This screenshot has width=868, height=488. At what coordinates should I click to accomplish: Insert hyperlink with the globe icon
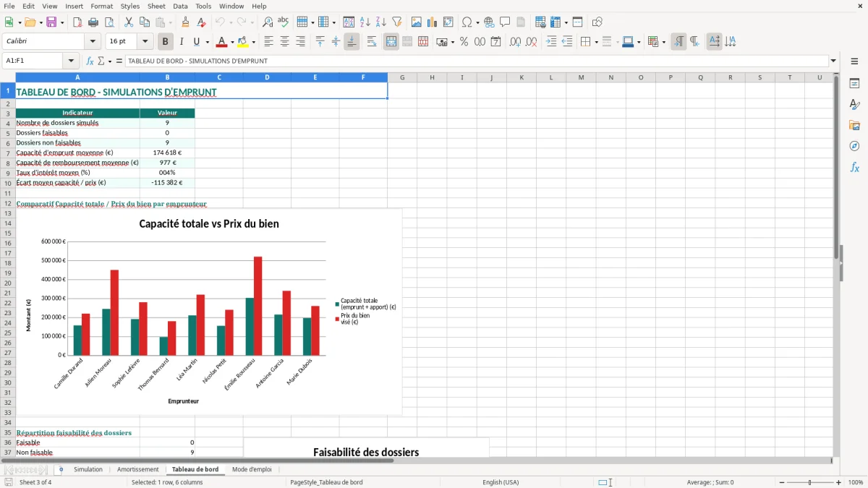coord(489,22)
